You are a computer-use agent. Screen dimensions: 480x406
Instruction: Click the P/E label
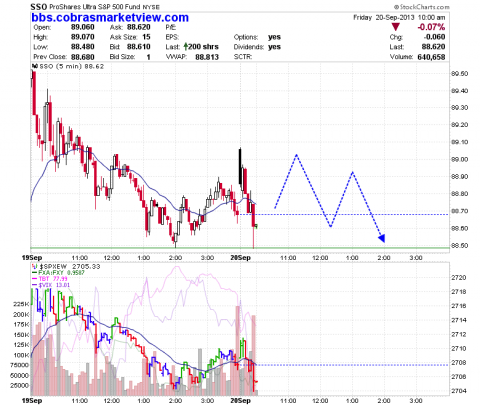point(171,27)
